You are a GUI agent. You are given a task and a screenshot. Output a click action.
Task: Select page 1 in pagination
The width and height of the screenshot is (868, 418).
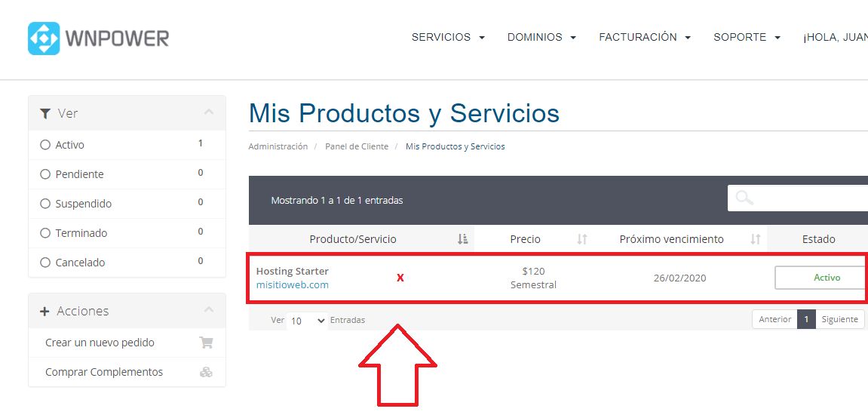pyautogui.click(x=807, y=319)
